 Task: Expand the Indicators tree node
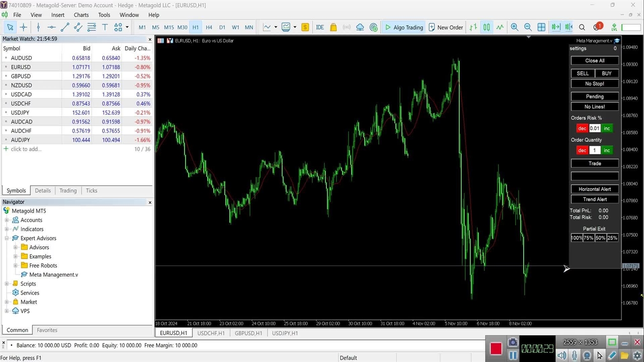click(7, 229)
